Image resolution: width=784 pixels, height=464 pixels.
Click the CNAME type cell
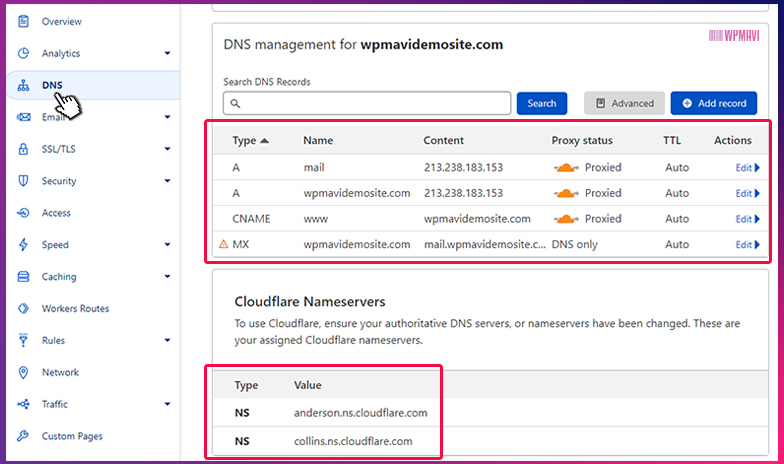point(251,219)
